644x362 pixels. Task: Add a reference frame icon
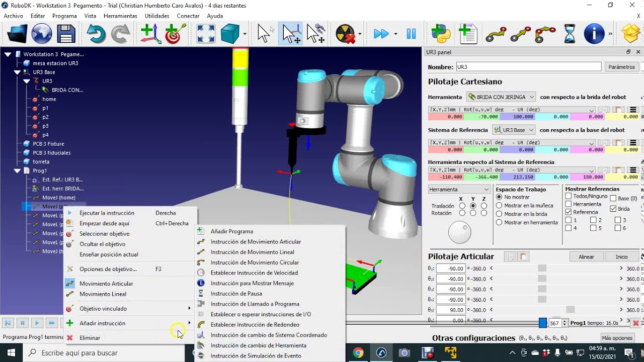(150, 34)
